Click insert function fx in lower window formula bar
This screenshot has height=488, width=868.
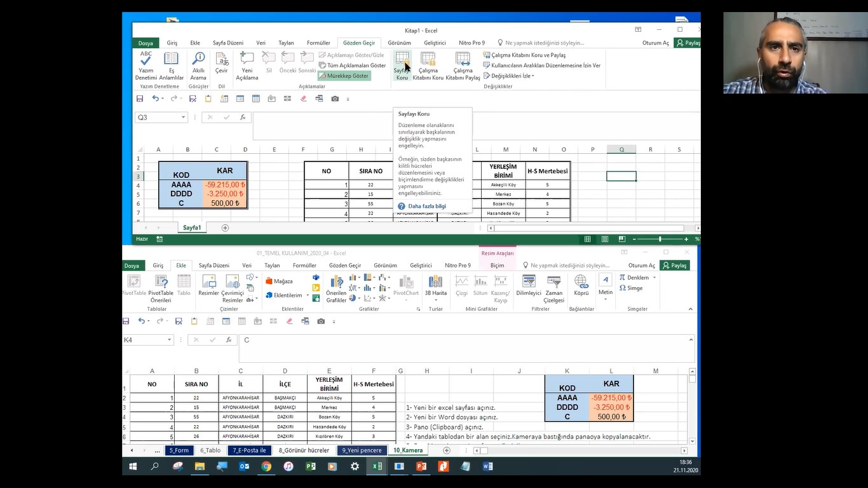click(x=228, y=340)
